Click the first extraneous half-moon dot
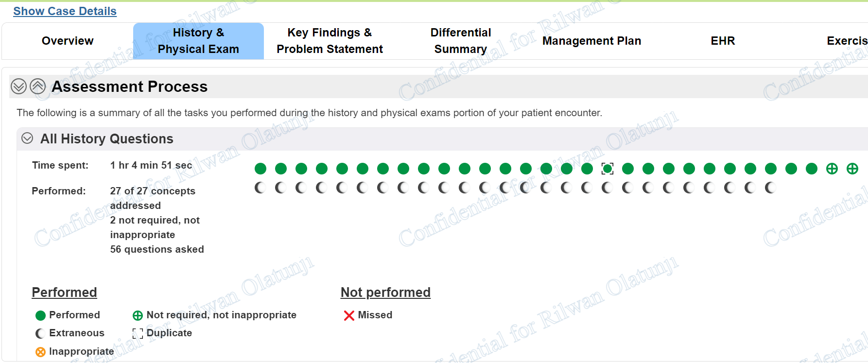 point(260,188)
